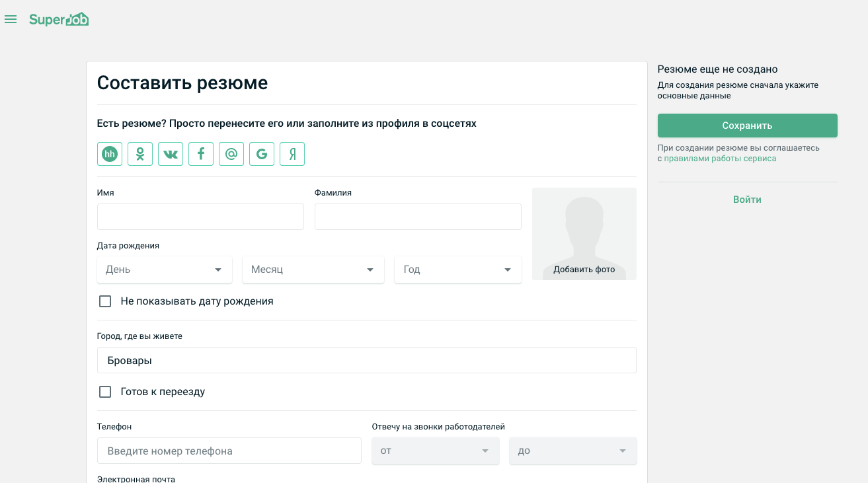Open the День birth day dropdown
Screen dimensions: 868x483
(x=165, y=270)
